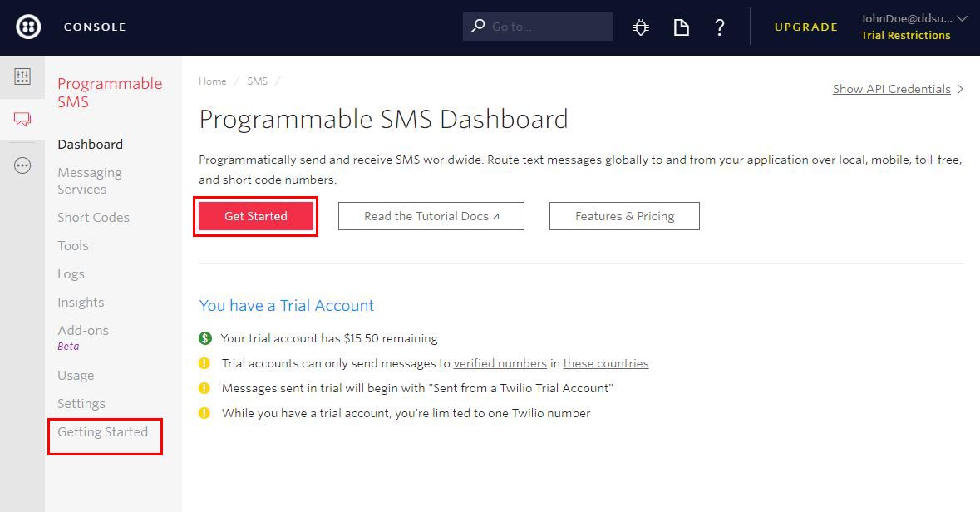Open the docs page icon
The image size is (980, 512).
pos(682,27)
